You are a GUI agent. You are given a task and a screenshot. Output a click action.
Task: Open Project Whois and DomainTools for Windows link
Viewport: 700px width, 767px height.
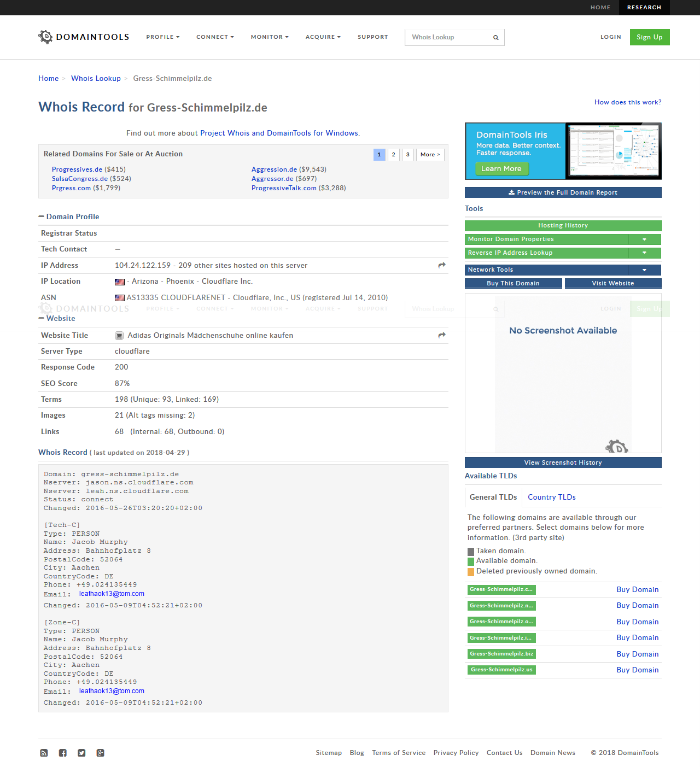pyautogui.click(x=280, y=133)
